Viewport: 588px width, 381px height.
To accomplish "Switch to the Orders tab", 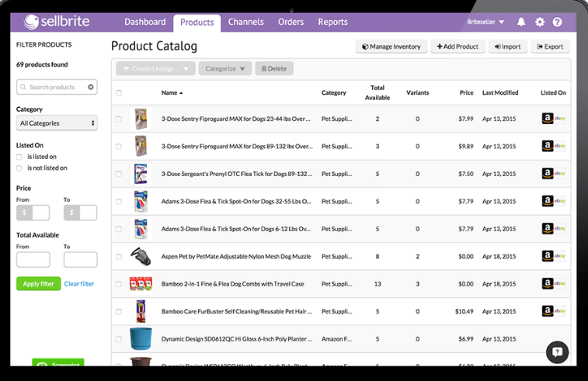I will pos(291,23).
